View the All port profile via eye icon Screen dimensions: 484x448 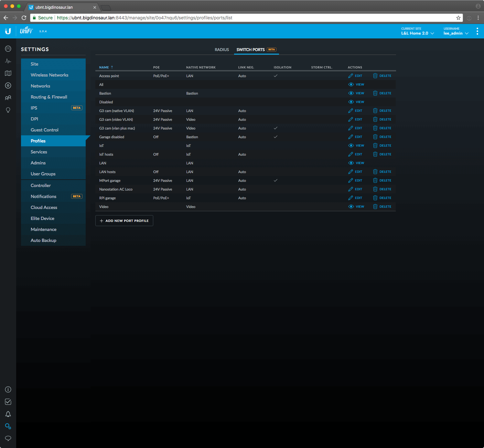point(351,85)
